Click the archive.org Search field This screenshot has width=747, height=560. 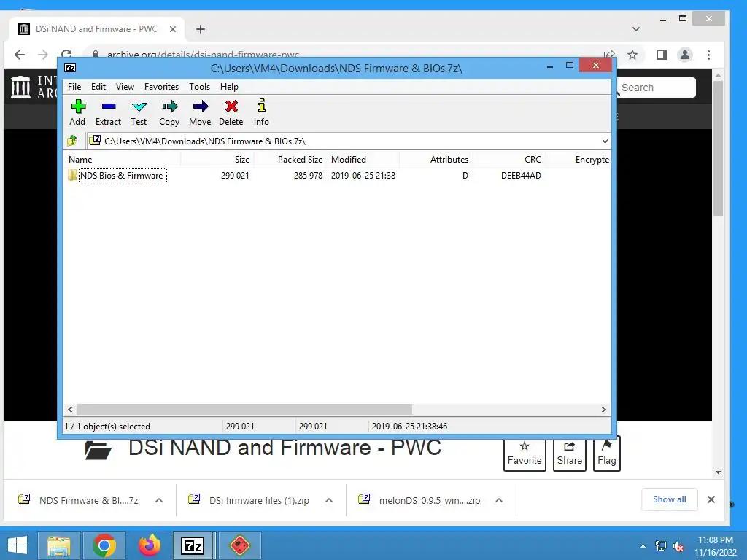tap(656, 87)
